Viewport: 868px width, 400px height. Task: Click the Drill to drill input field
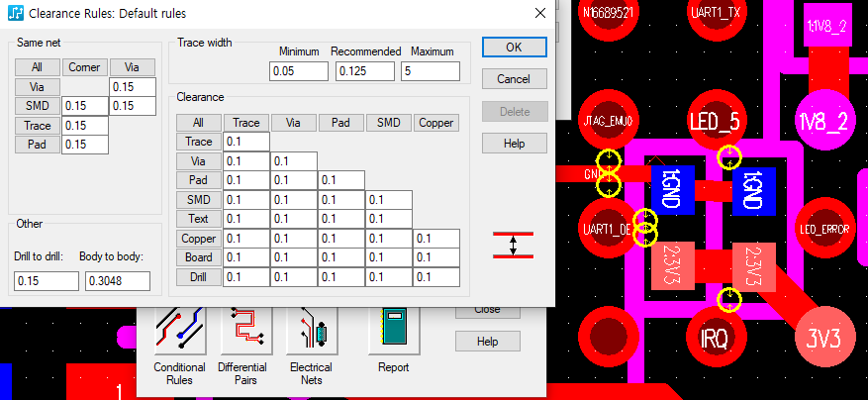46,281
